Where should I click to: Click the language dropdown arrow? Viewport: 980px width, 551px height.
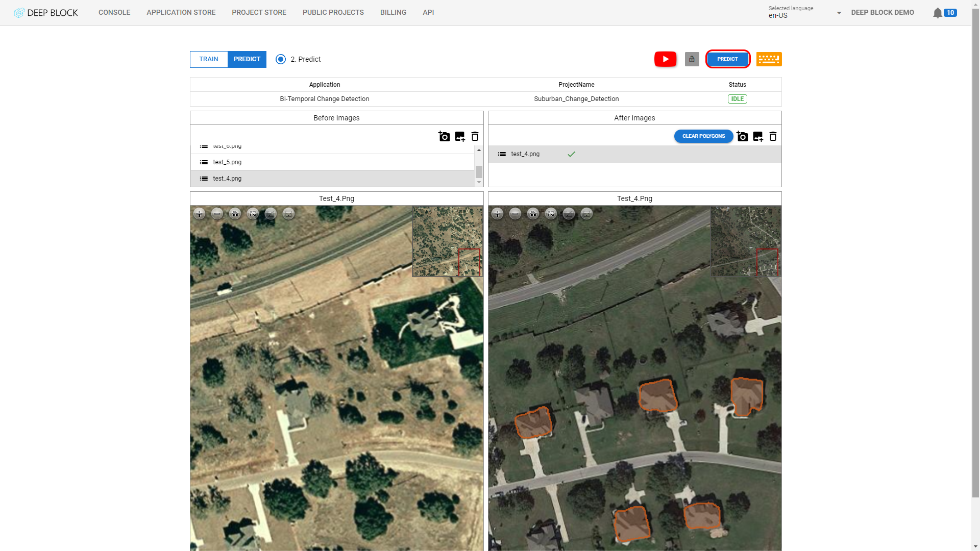(x=839, y=13)
